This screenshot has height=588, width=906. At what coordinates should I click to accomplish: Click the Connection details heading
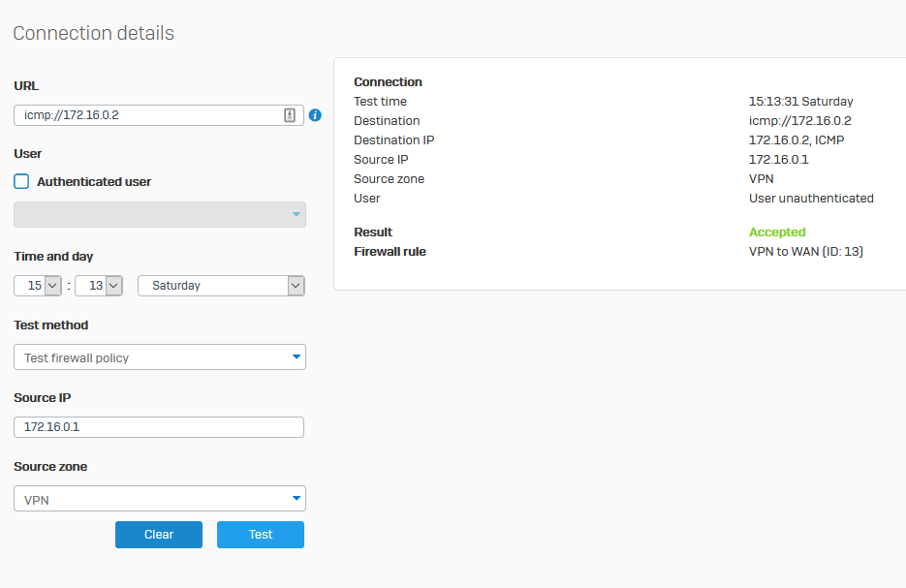[93, 33]
